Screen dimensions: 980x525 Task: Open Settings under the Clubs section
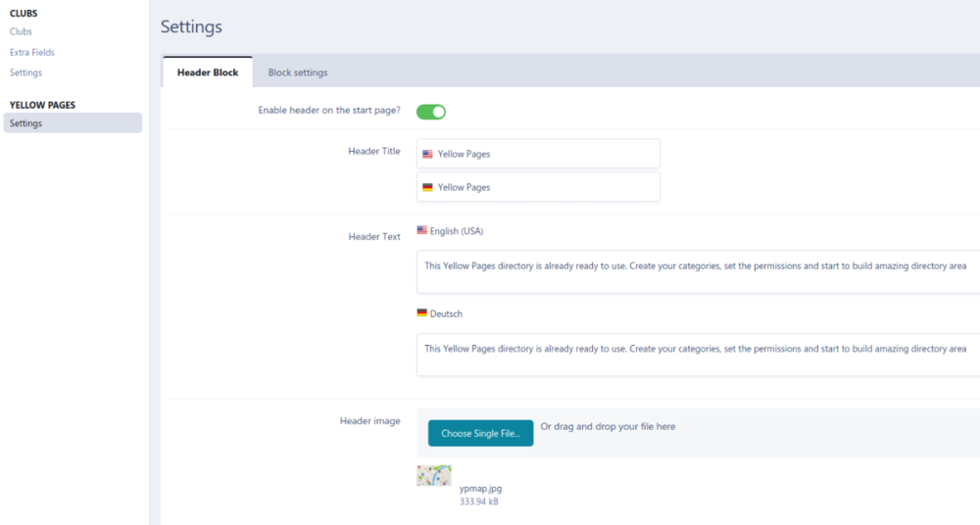tap(25, 72)
